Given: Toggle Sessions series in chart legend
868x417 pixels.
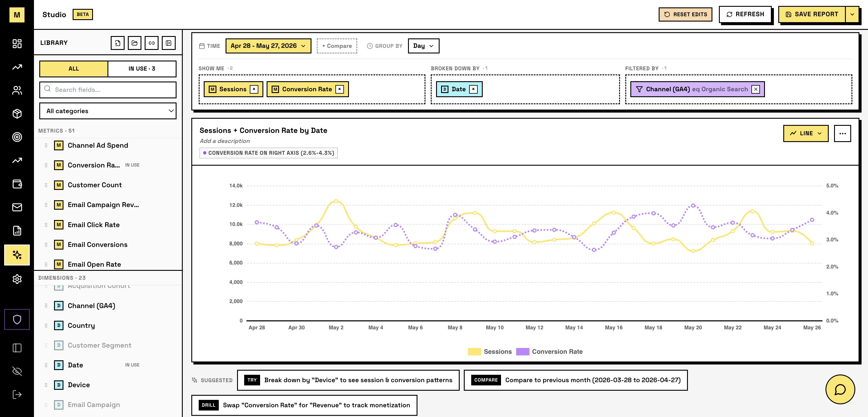Looking at the screenshot, I should coord(490,352).
